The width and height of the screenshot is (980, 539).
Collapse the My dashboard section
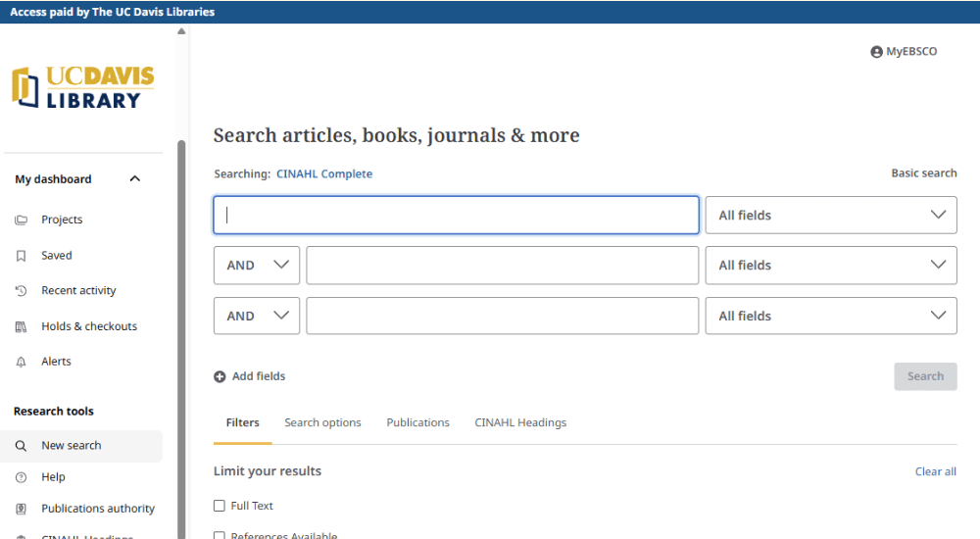(135, 179)
